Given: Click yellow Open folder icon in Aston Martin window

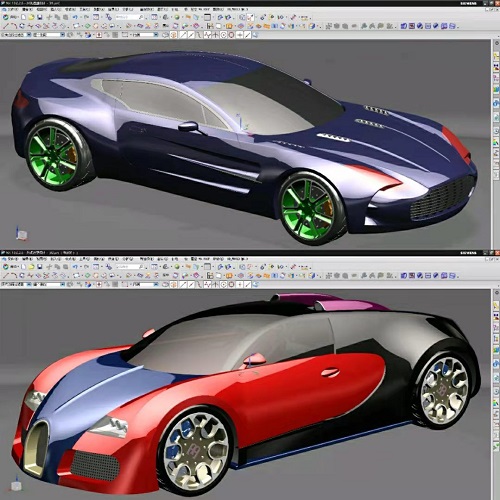Looking at the screenshot, I should (31, 17).
